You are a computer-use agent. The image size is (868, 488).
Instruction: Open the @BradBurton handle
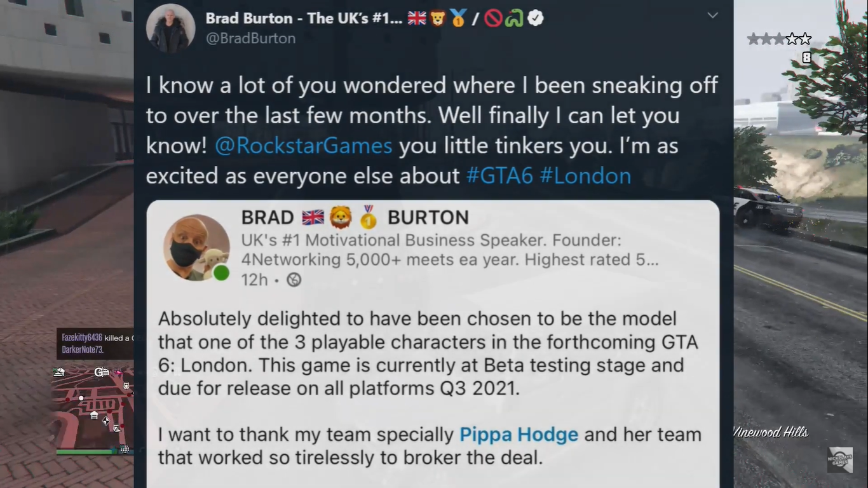coord(250,38)
